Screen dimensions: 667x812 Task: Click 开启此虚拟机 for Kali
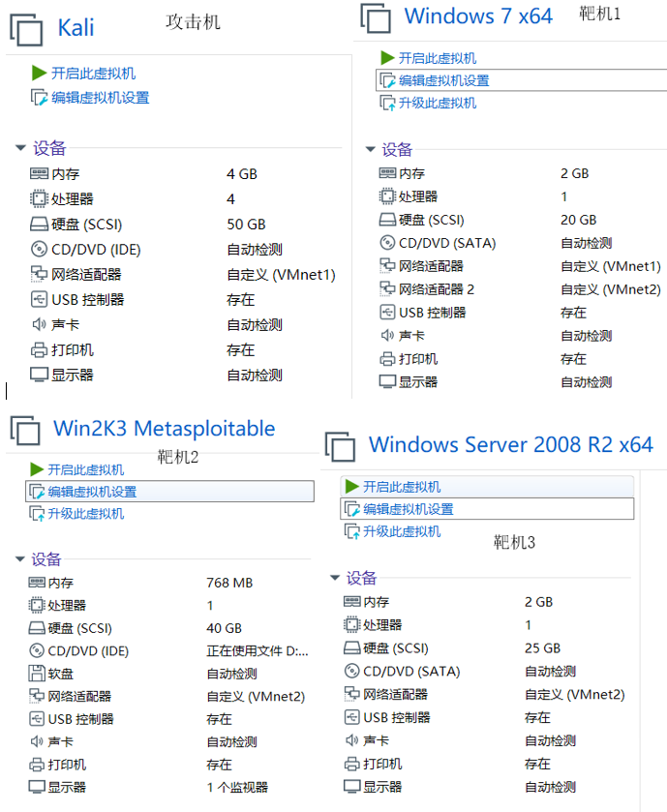[93, 73]
